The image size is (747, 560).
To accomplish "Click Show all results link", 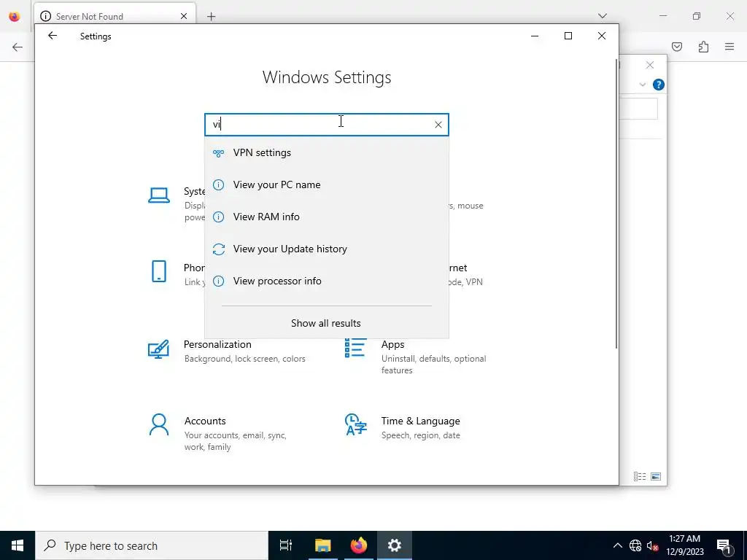I will 326,323.
